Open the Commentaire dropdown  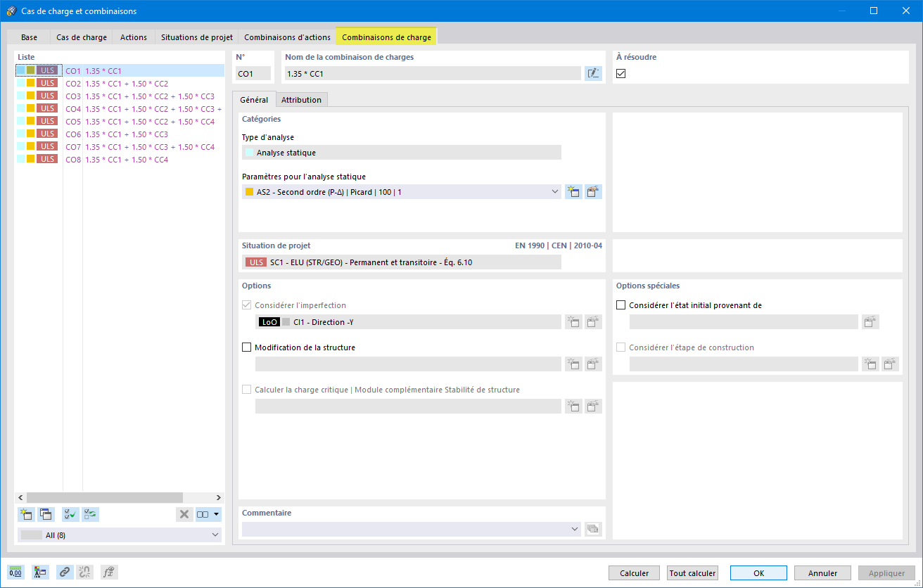(575, 529)
